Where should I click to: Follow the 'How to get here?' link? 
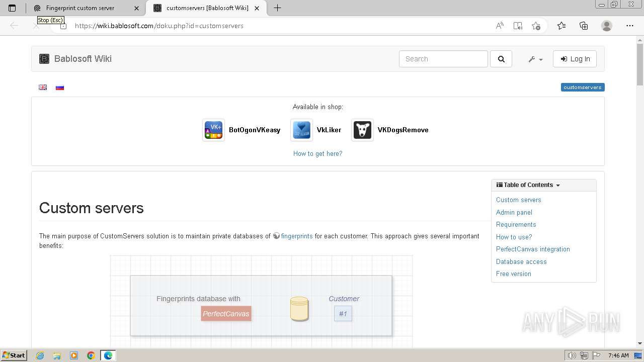pos(317,154)
